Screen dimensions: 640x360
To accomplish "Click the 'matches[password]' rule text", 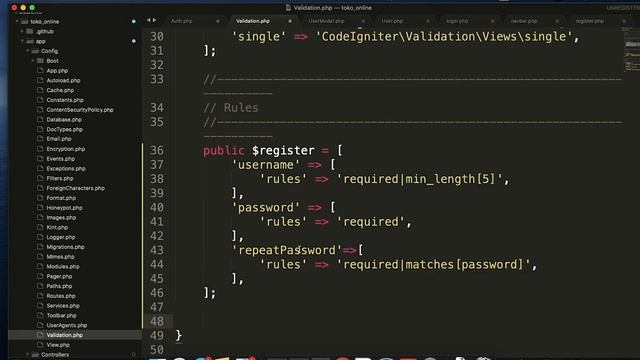I will pos(464,264).
